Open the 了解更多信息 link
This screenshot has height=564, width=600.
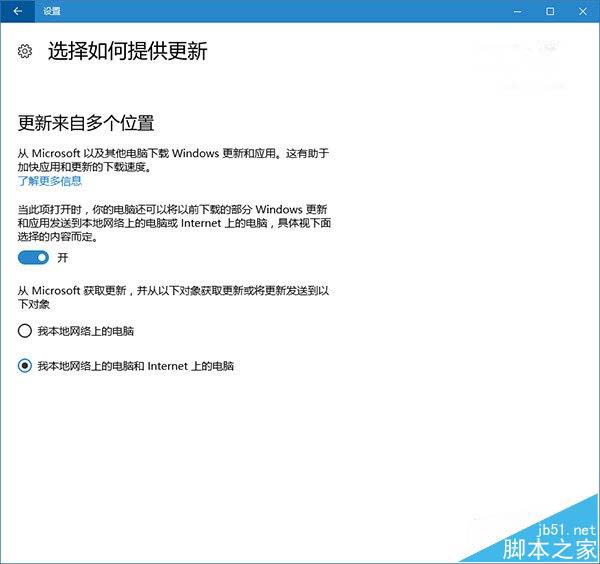[49, 181]
